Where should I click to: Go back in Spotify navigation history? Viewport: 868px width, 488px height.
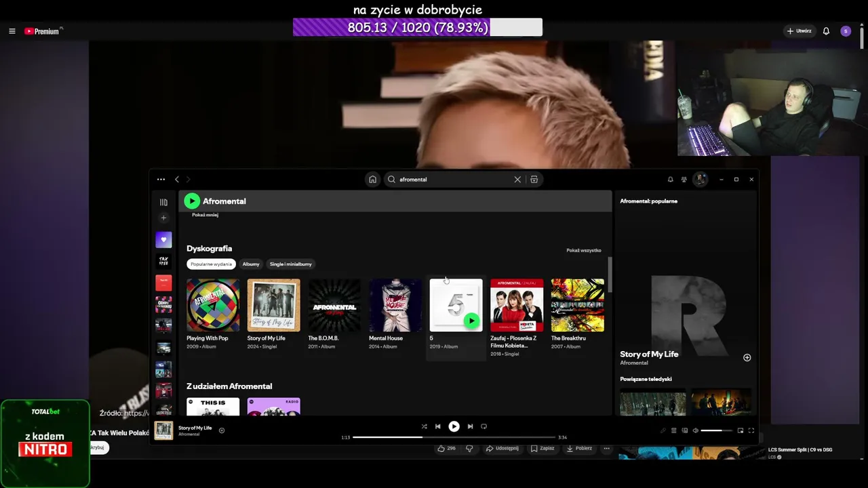coord(177,180)
